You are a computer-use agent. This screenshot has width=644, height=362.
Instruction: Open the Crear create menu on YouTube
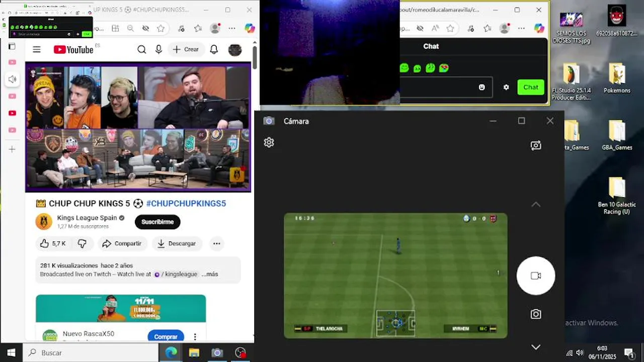tap(186, 49)
